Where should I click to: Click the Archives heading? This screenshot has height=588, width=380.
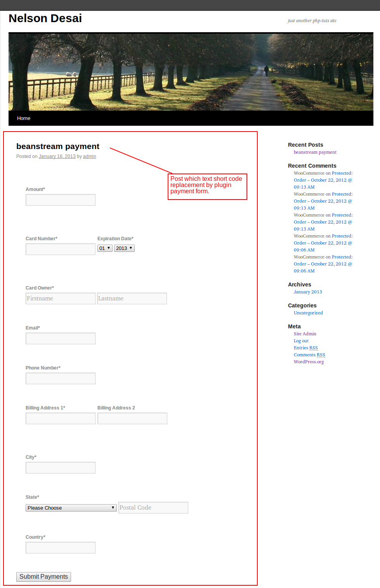[300, 284]
